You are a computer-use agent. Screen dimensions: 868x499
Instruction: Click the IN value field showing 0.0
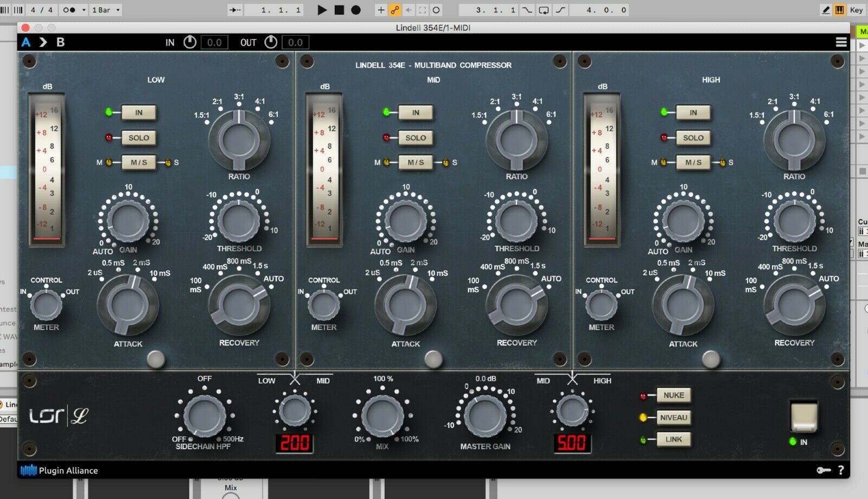pyautogui.click(x=214, y=42)
